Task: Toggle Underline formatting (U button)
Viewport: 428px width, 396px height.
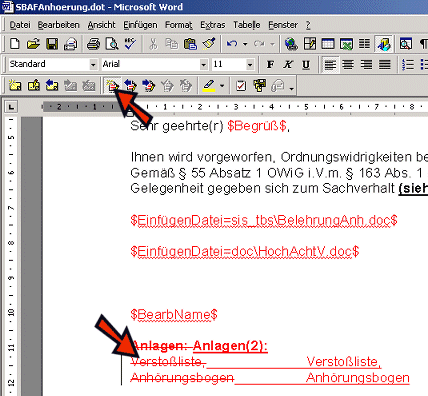Action: coord(306,65)
